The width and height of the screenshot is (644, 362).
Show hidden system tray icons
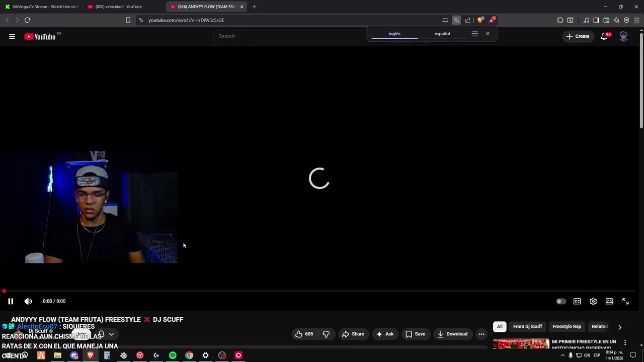pyautogui.click(x=562, y=355)
